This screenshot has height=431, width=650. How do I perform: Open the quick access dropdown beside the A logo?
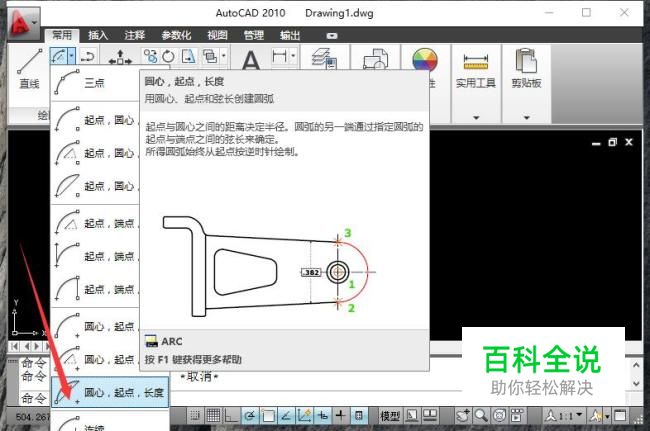pyautogui.click(x=35, y=22)
